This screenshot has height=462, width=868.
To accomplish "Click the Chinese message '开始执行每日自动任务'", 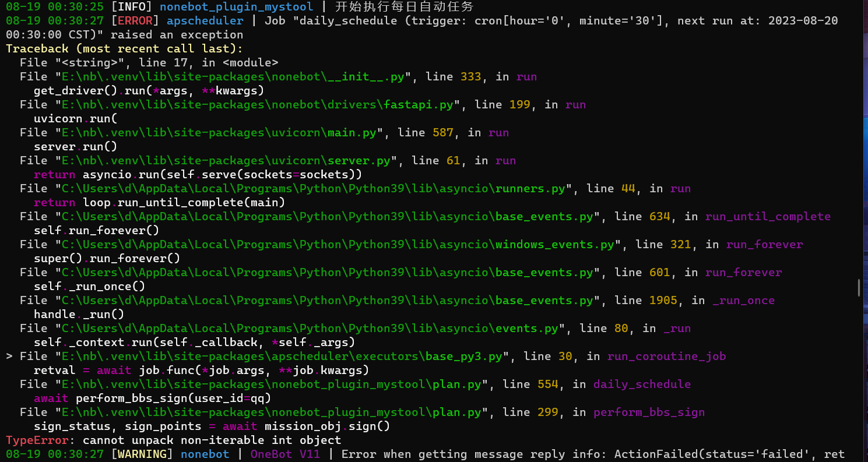I will [x=404, y=7].
